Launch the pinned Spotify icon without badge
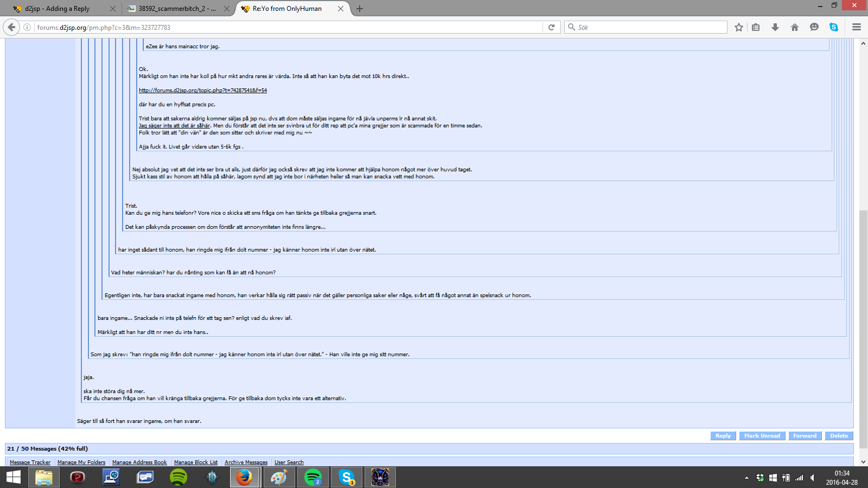The image size is (868, 488). coord(178,477)
